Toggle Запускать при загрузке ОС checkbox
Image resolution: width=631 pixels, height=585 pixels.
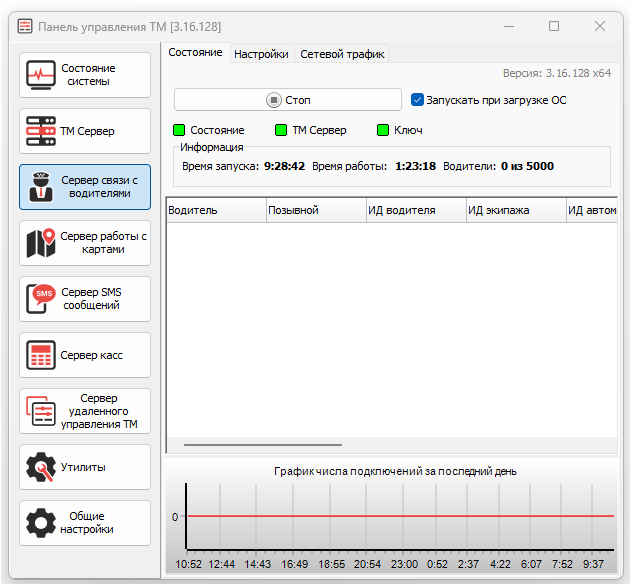click(x=417, y=99)
